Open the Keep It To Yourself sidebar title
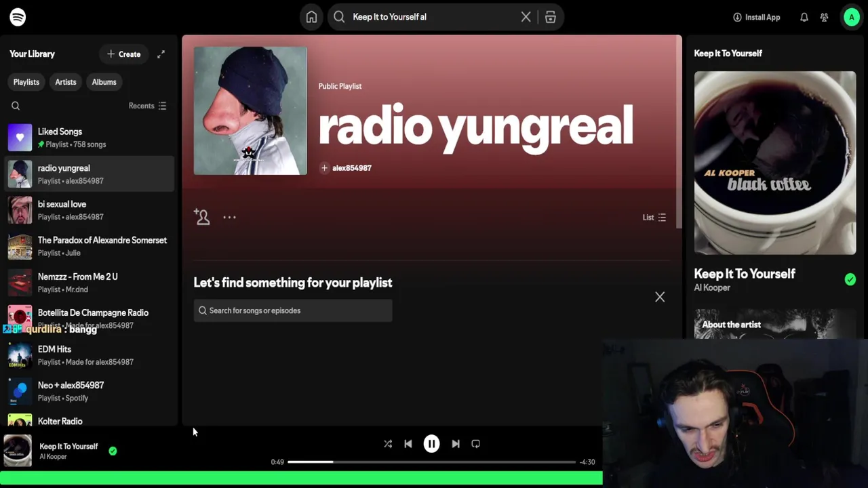Screen dimensions: 868x488 pos(745,274)
